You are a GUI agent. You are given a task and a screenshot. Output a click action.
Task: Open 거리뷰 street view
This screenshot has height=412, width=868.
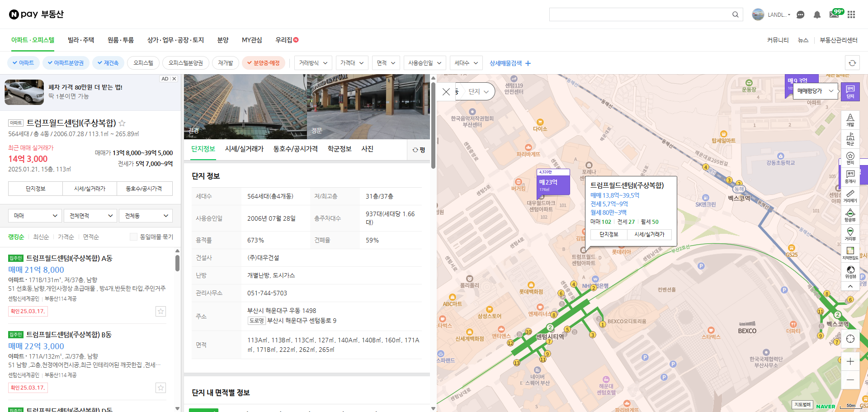pos(850,234)
